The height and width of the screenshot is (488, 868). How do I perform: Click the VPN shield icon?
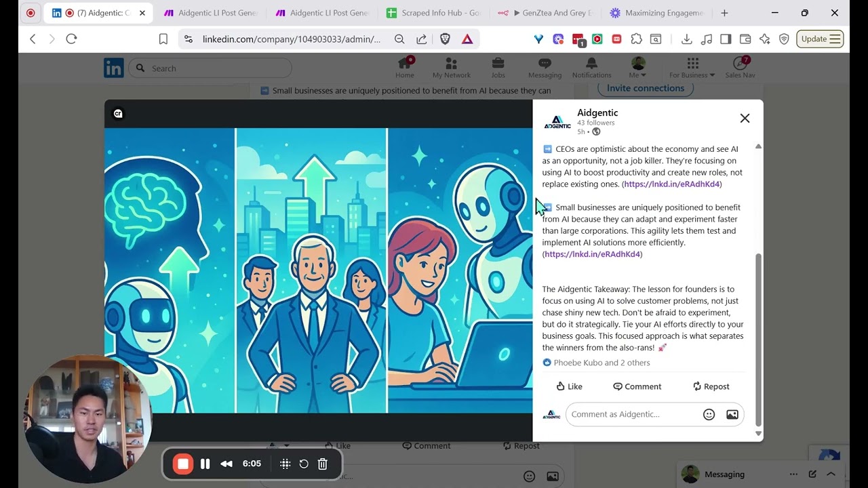(784, 39)
